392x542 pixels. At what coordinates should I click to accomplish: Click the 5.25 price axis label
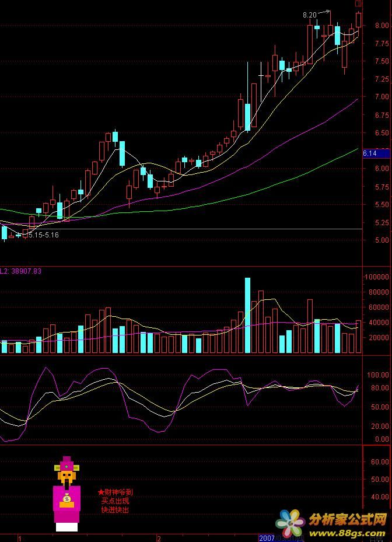click(381, 223)
